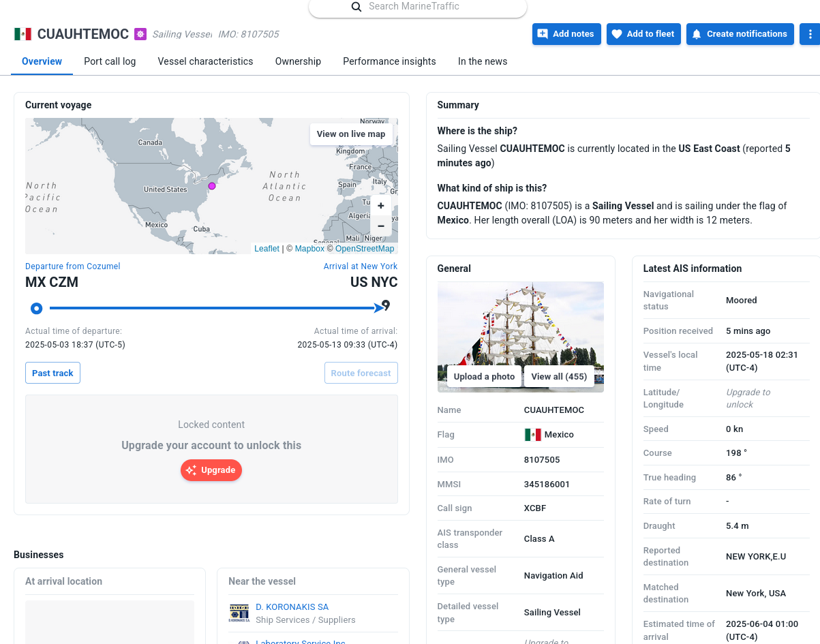
Task: Click the Speed value 0 kn
Action: point(735,429)
